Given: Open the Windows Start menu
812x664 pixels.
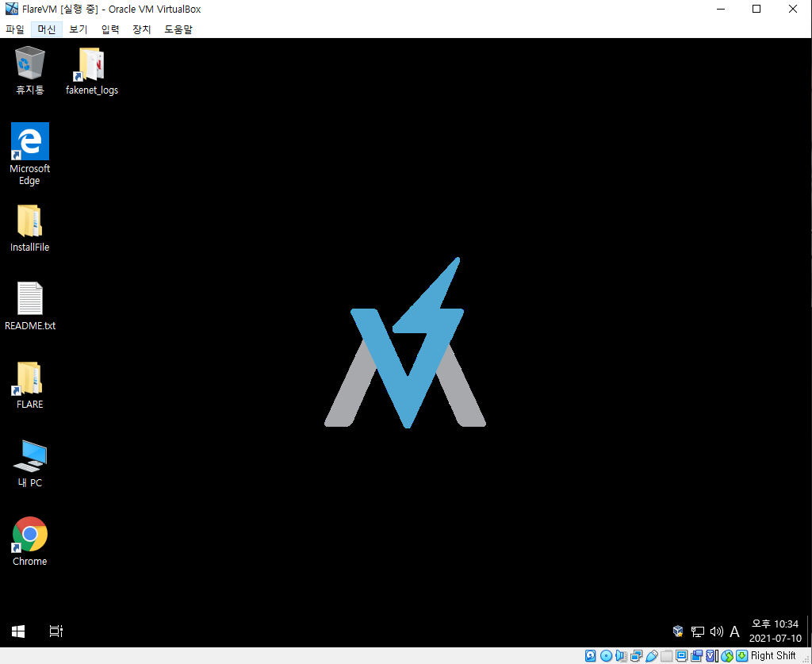Looking at the screenshot, I should click(18, 631).
